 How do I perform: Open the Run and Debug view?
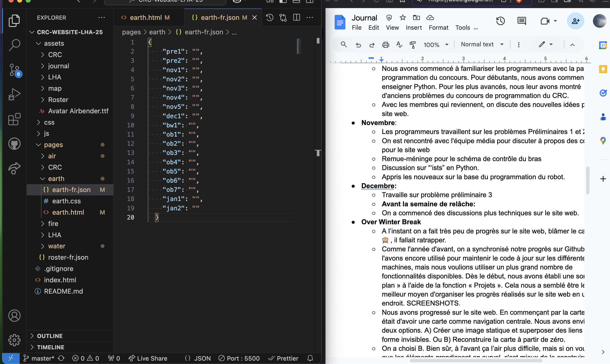[14, 94]
